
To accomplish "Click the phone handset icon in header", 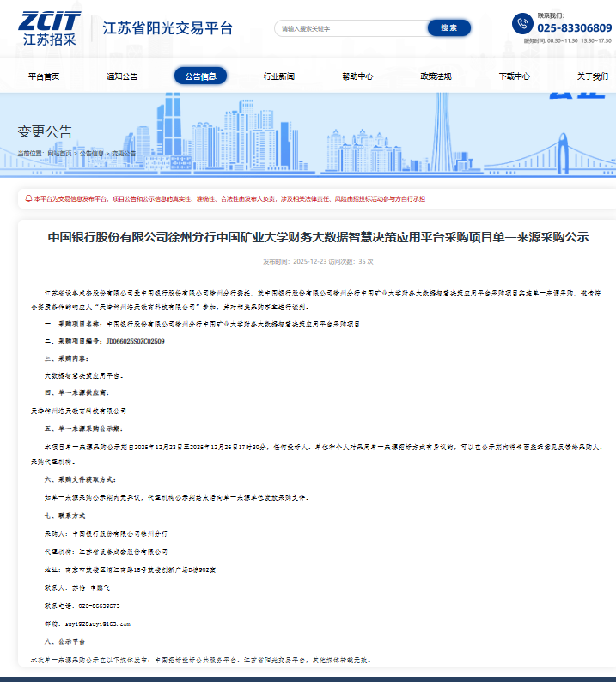I will click(x=522, y=24).
